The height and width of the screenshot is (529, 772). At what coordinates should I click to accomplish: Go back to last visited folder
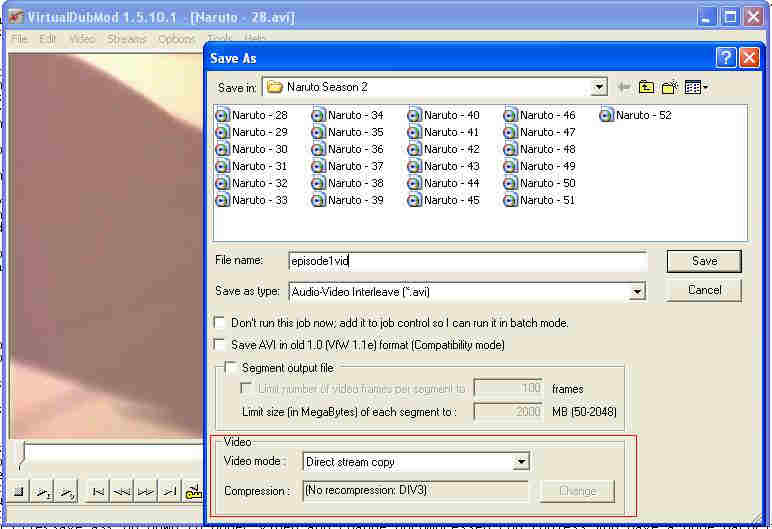tap(624, 87)
